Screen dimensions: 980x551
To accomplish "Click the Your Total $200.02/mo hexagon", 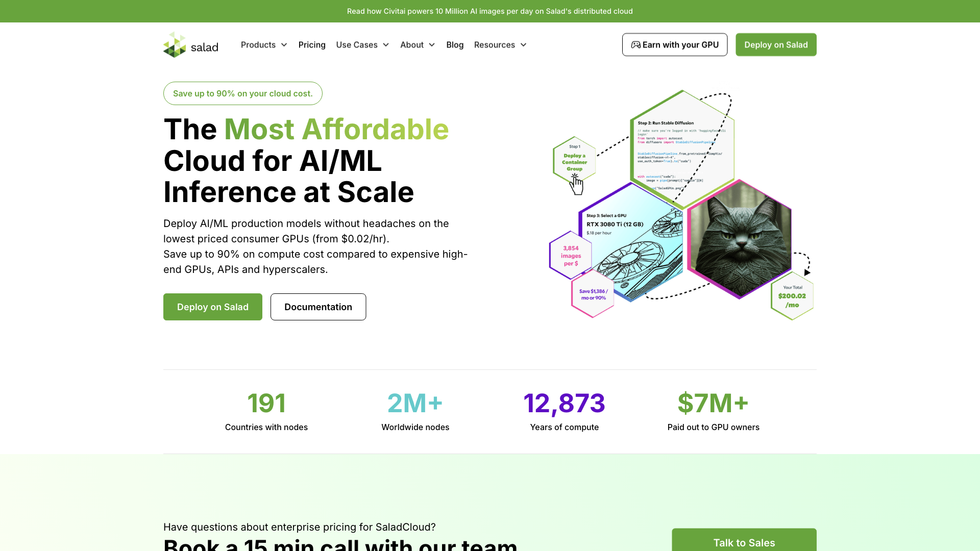I will click(792, 296).
